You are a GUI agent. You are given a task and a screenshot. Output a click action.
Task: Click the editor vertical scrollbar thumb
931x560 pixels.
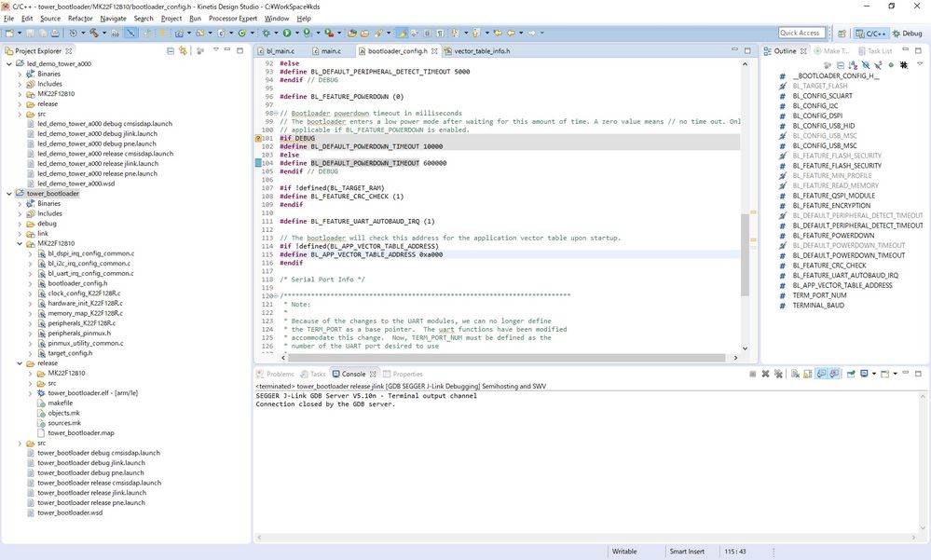click(745, 254)
